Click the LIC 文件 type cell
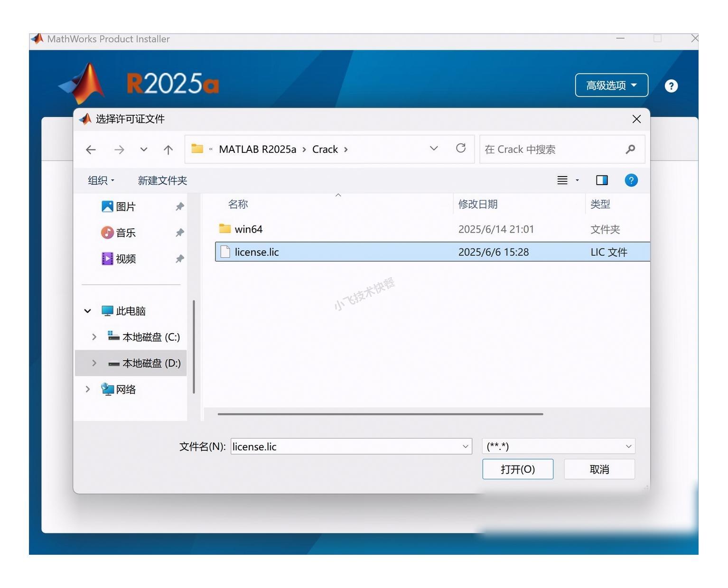 click(609, 252)
